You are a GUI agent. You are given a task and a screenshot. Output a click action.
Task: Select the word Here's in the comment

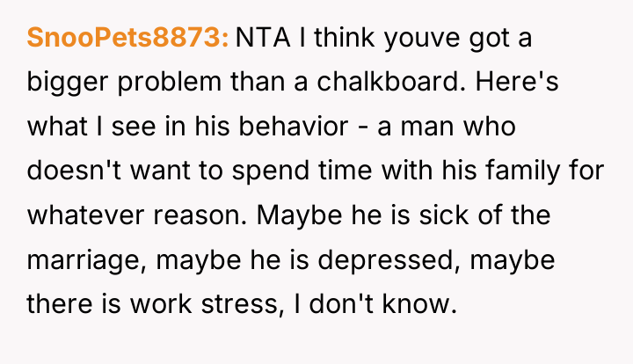pyautogui.click(x=517, y=82)
